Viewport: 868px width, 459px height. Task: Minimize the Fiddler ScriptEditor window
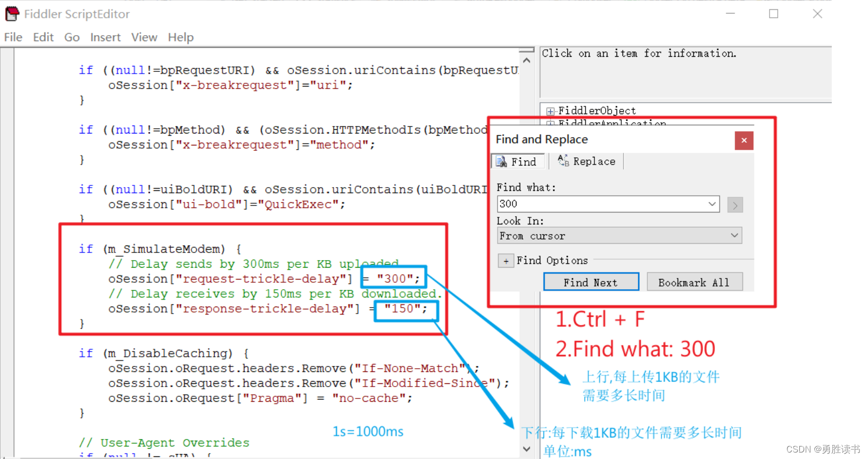click(x=731, y=14)
